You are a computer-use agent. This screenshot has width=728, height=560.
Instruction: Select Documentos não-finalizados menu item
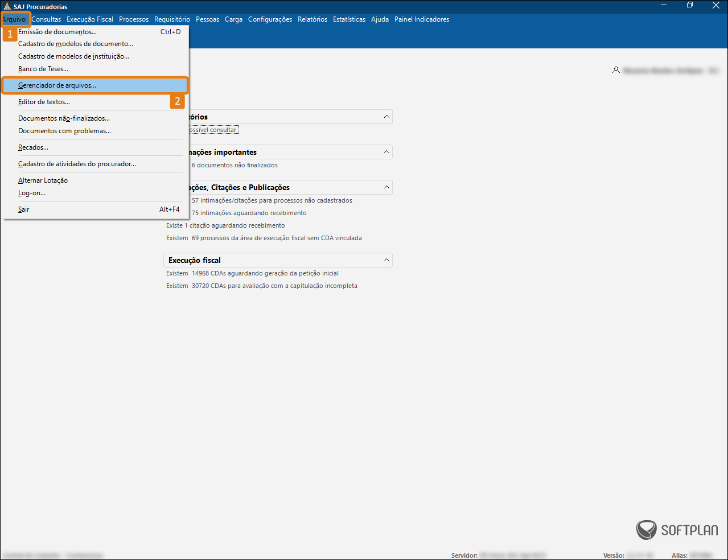64,118
